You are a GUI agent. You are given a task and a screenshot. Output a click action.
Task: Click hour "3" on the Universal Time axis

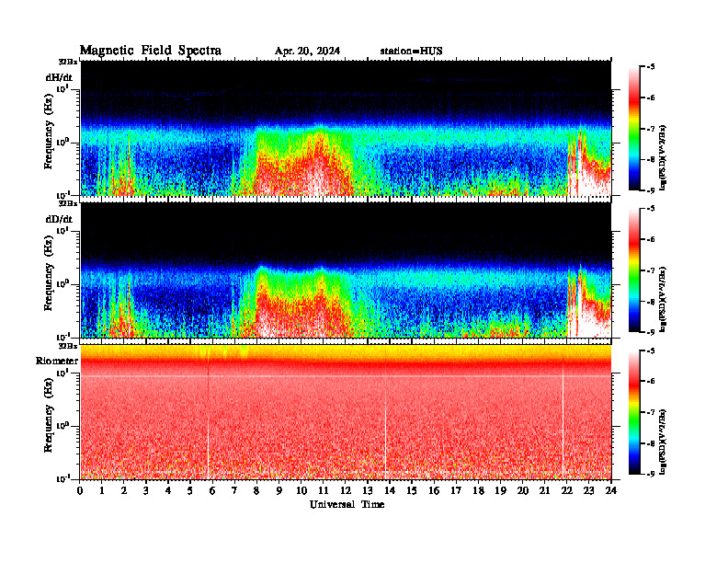point(146,490)
